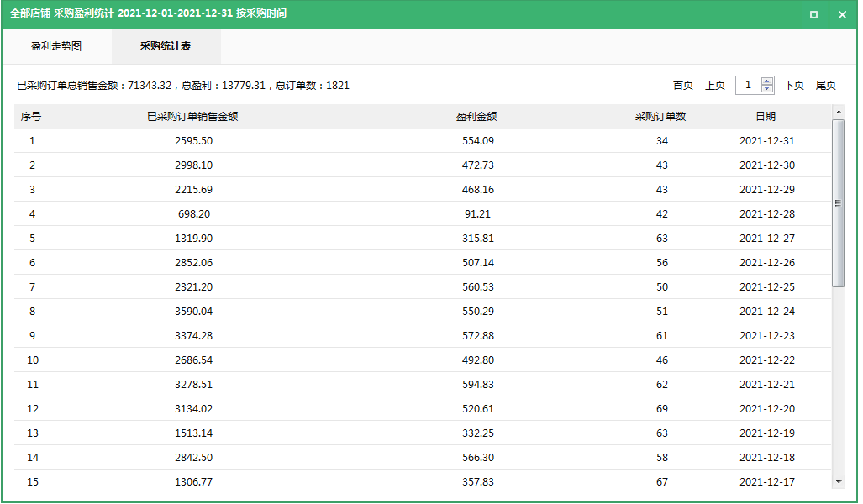Decrease page number with down spinner arrow
The width and height of the screenshot is (863, 504).
[x=767, y=88]
